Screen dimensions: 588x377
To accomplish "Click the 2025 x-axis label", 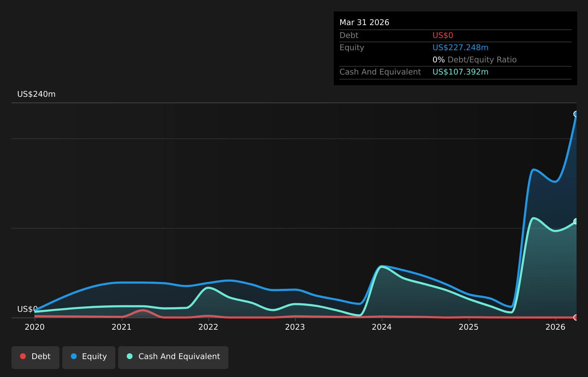I will coord(469,327).
